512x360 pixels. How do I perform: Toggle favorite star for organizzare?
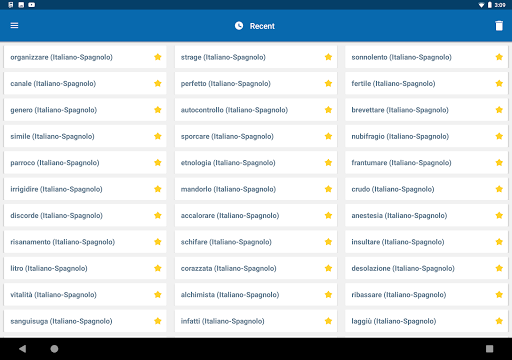point(158,57)
